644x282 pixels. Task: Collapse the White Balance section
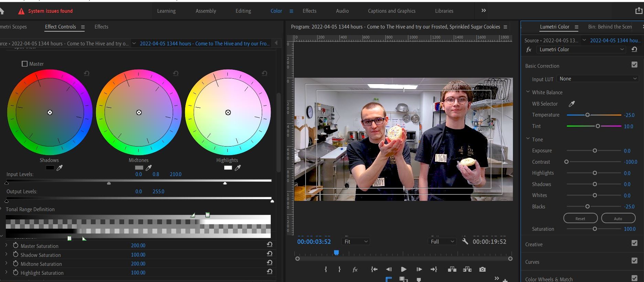pos(528,92)
